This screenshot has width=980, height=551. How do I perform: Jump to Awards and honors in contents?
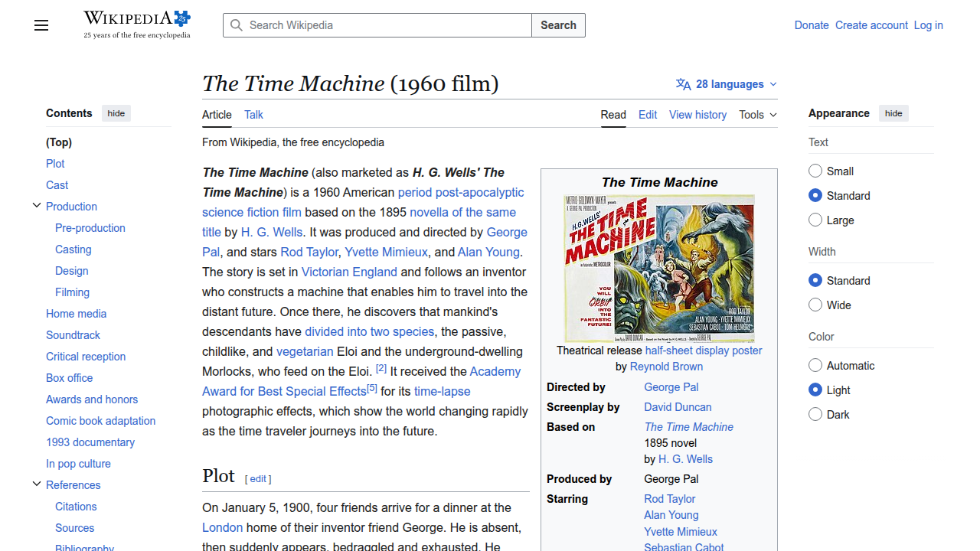92,399
